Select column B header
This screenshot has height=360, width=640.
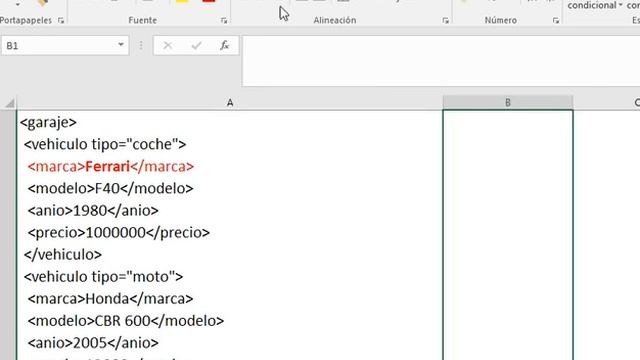(x=508, y=103)
